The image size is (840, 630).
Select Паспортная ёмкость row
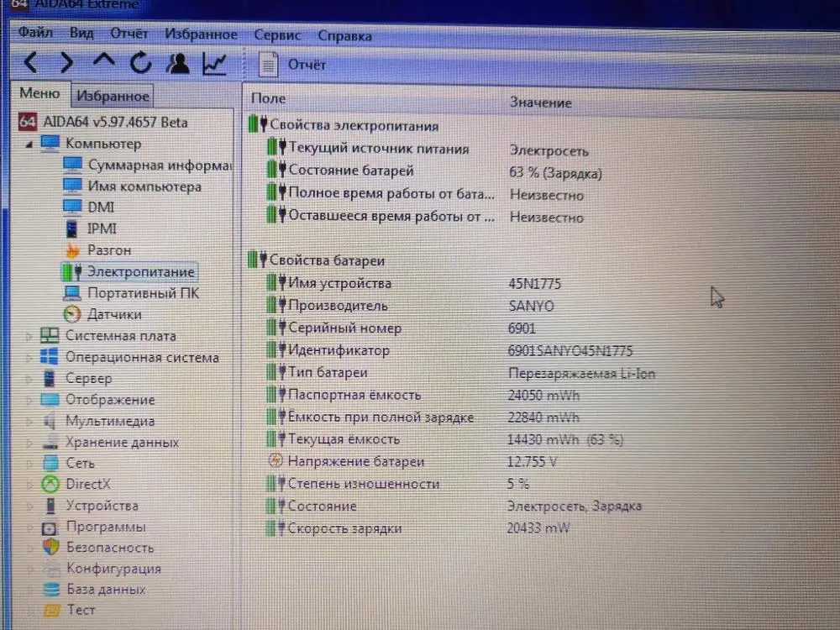coord(423,395)
